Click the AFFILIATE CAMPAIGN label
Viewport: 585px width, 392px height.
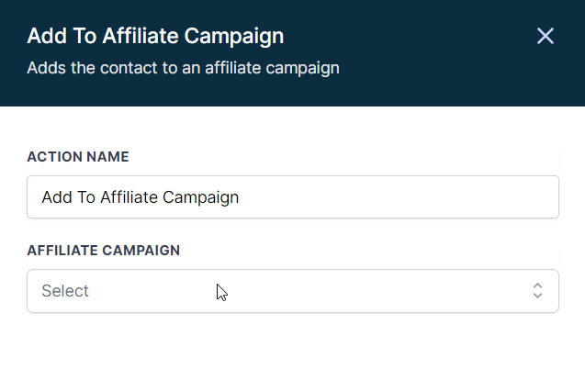(103, 250)
